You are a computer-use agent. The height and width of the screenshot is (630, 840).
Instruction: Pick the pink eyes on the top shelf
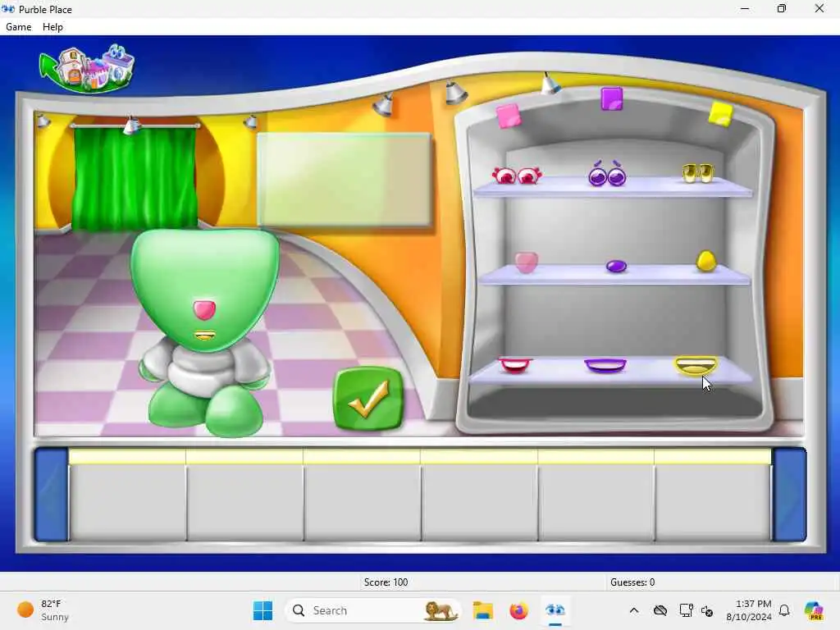pyautogui.click(x=517, y=175)
